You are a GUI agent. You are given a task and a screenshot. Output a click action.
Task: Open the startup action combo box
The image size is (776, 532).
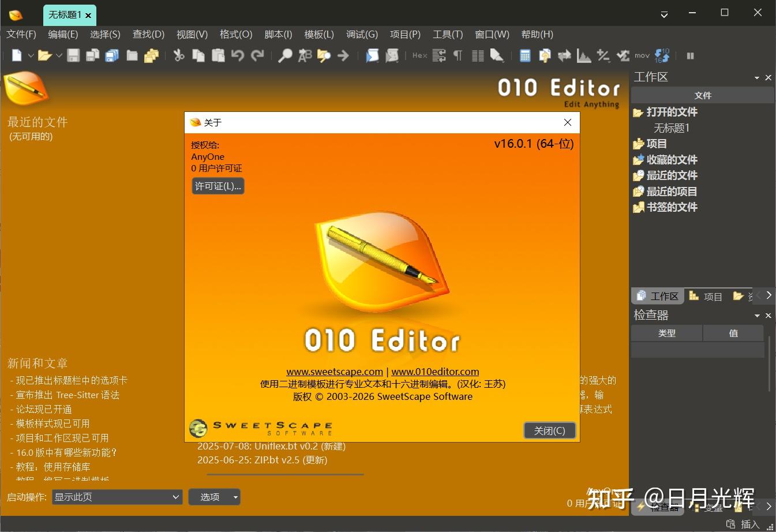point(117,497)
